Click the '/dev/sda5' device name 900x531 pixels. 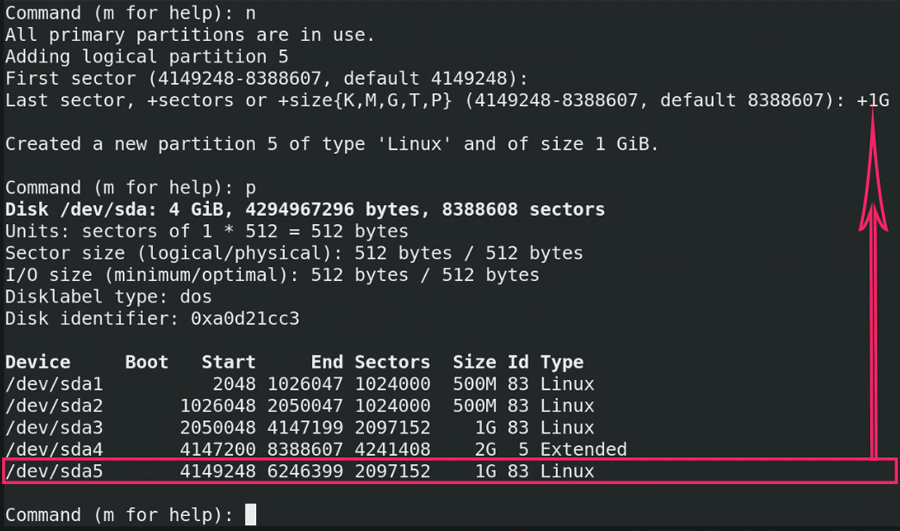(54, 471)
